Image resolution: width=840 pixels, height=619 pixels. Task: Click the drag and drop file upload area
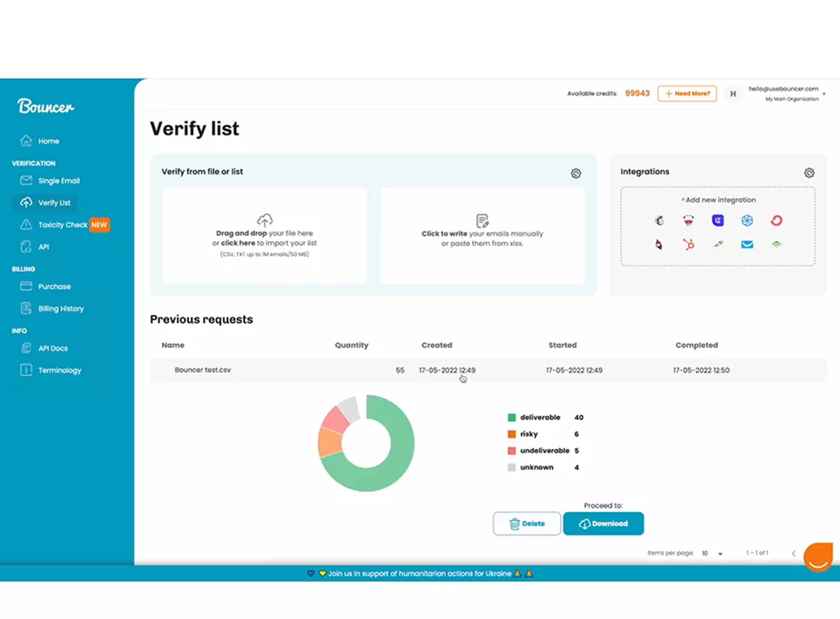click(x=265, y=235)
